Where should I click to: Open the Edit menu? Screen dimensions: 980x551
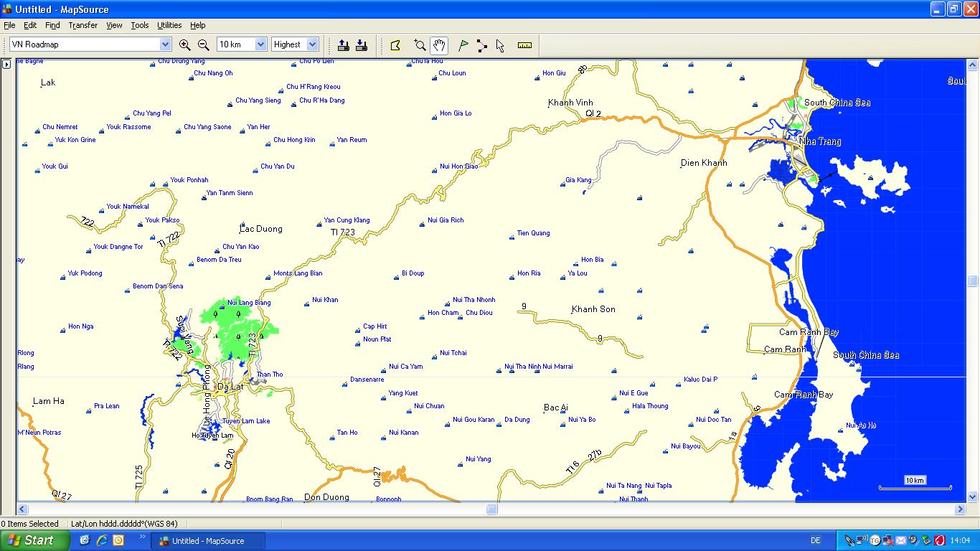[30, 25]
